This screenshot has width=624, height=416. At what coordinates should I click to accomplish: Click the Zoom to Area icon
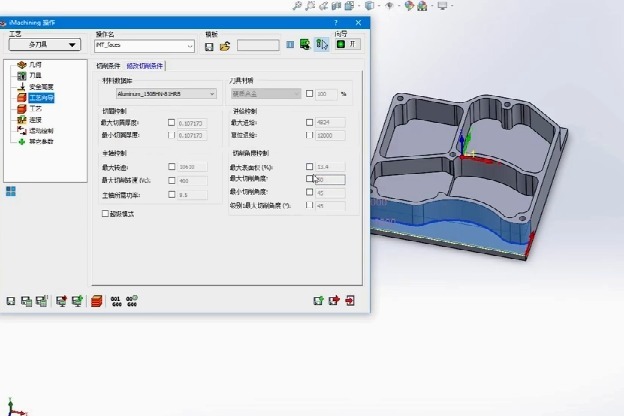coord(310,6)
